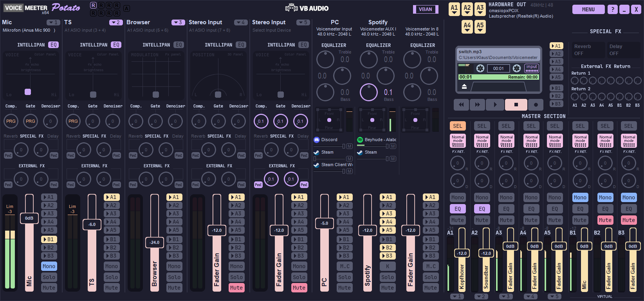
Task: Select the Spotify app icon entry
Action: coord(360,140)
